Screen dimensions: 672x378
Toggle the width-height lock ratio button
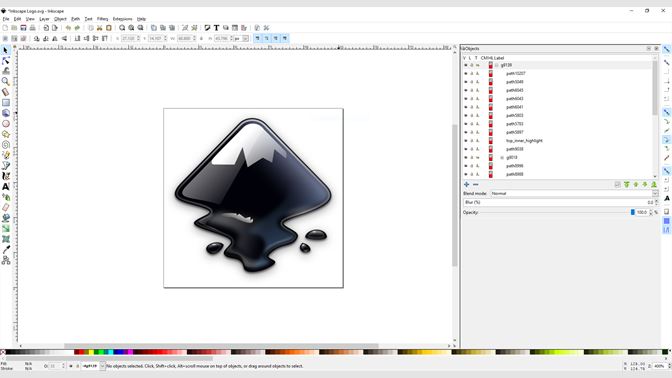[x=201, y=39]
